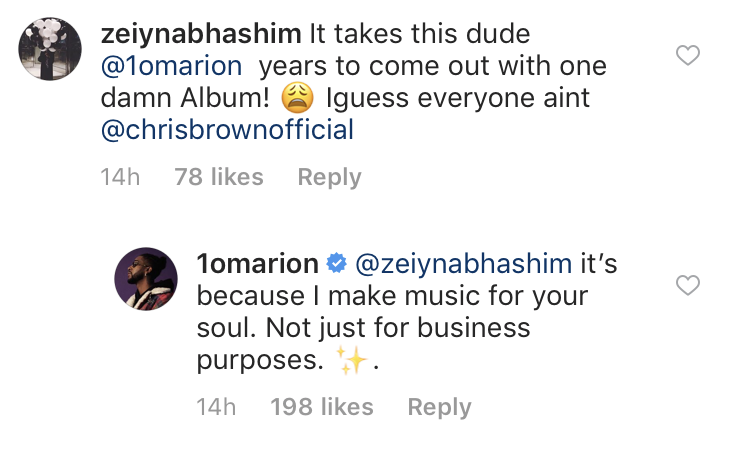
Task: Reply to 1omarion's response
Action: [439, 408]
